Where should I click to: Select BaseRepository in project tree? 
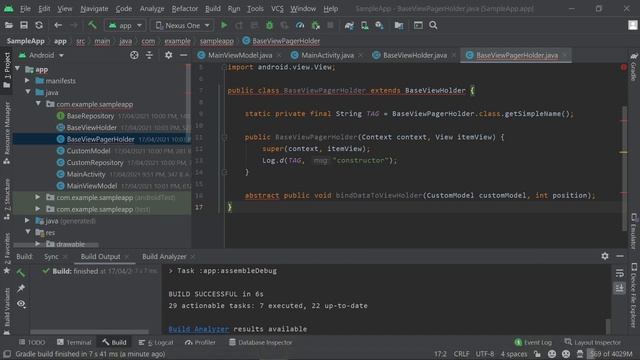90,116
